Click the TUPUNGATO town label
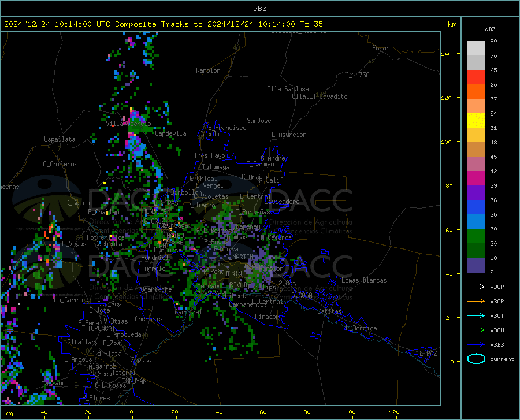 pyautogui.click(x=103, y=329)
